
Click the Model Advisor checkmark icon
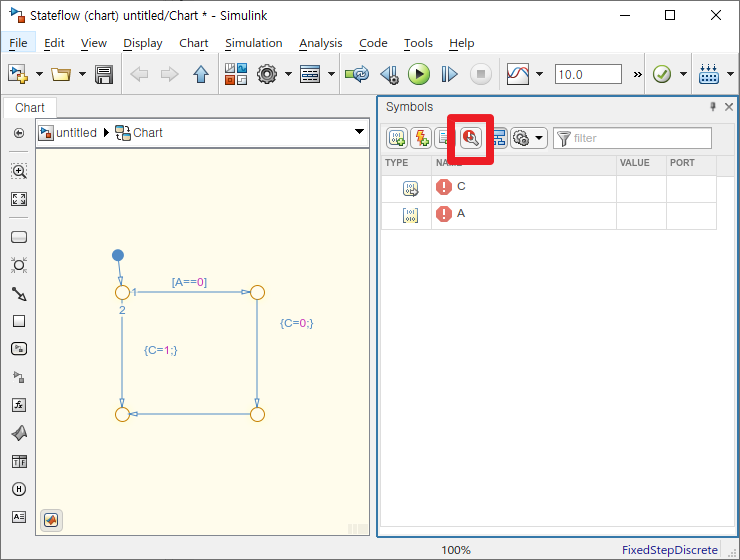pos(662,74)
